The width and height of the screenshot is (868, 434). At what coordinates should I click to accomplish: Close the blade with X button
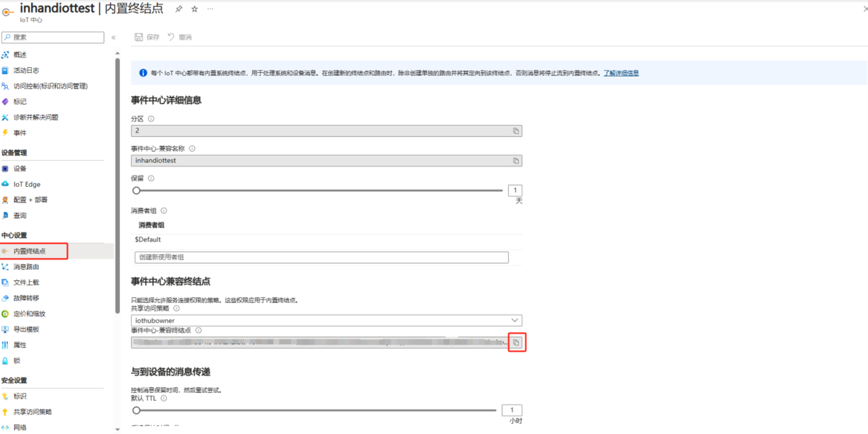[865, 9]
